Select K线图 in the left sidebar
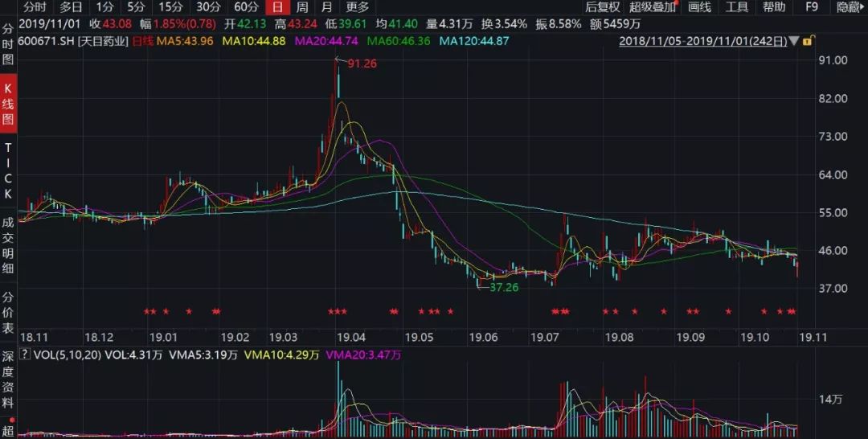This screenshot has height=439, width=868. click(x=8, y=104)
